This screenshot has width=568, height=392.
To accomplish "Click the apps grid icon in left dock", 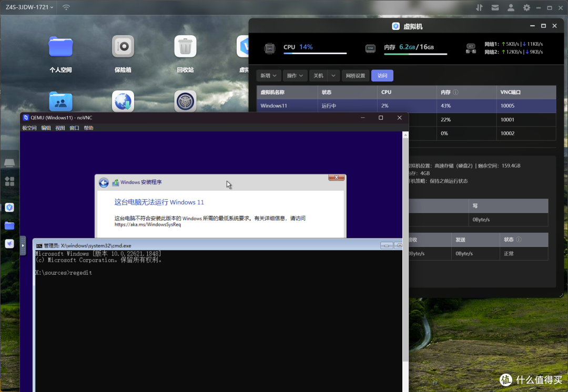I will (x=9, y=181).
